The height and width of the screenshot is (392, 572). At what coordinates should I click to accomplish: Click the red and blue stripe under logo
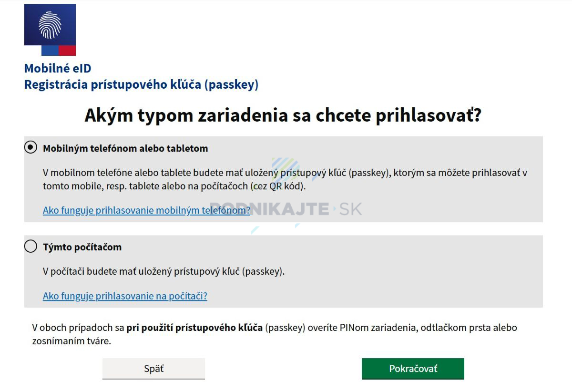59,51
